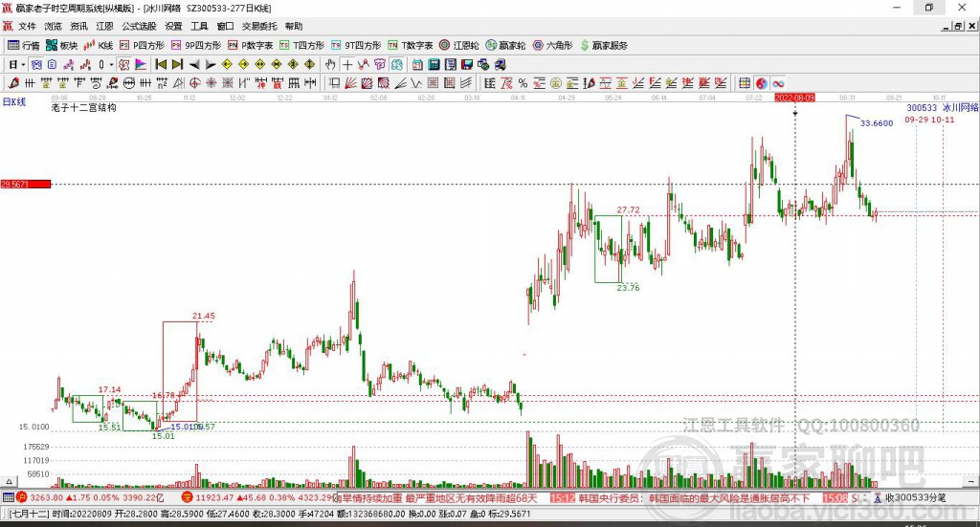Click the pink flag icon
Screen dimensions: 980x527
pyautogui.click(x=141, y=64)
